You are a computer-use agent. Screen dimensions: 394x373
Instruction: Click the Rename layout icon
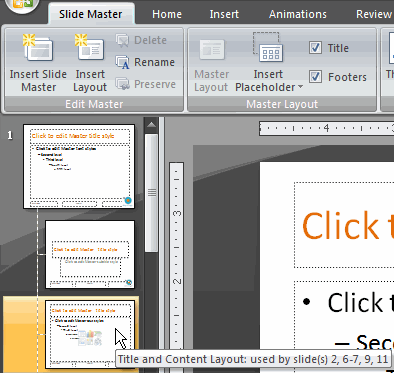[122, 62]
